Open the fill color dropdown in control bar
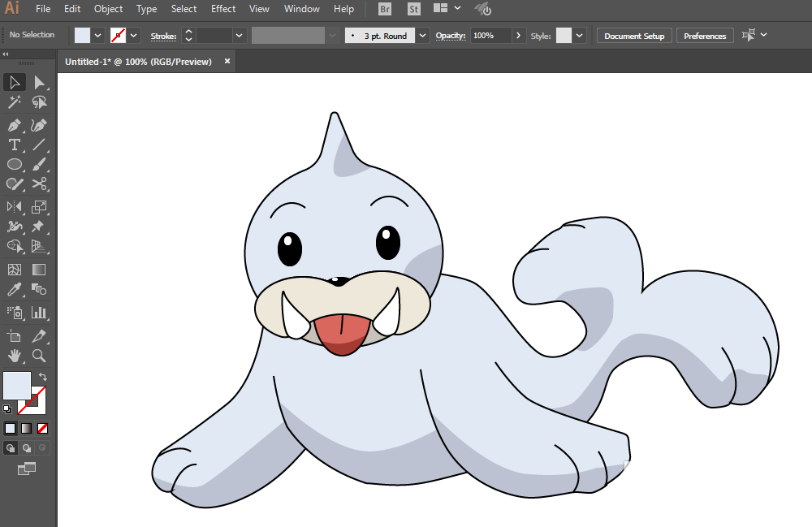Screen dimensions: 812x527 pos(98,36)
